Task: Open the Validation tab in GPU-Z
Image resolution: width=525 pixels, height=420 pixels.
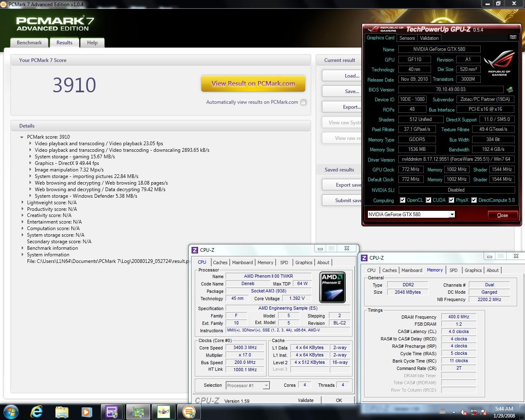Action: pyautogui.click(x=429, y=38)
